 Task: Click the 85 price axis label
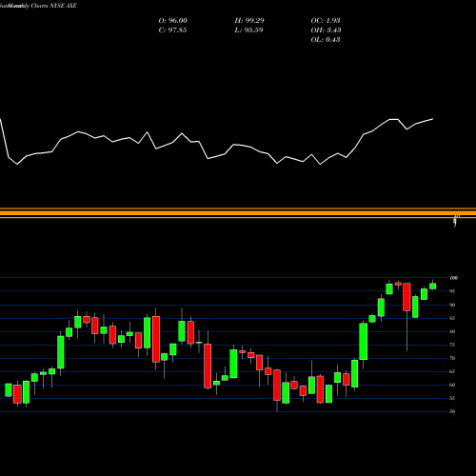pyautogui.click(x=452, y=318)
